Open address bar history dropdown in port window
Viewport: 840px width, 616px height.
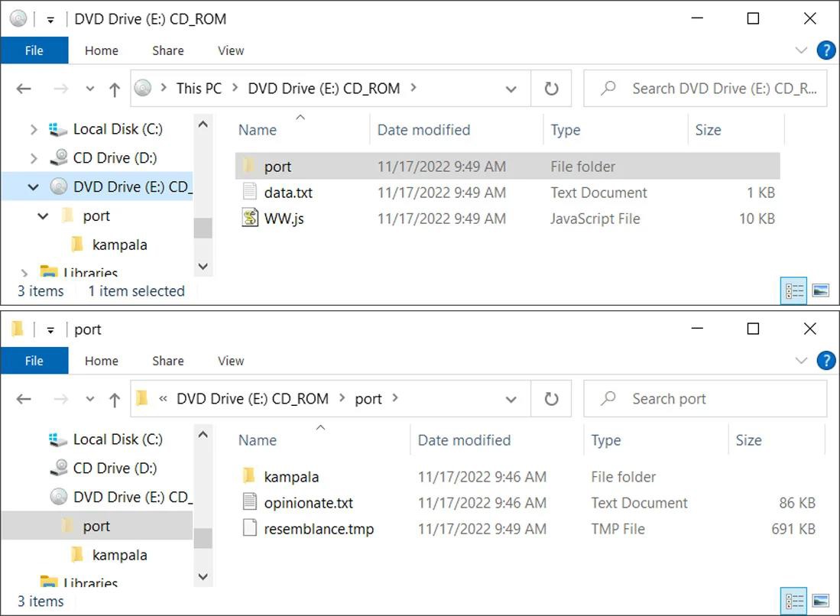point(511,399)
